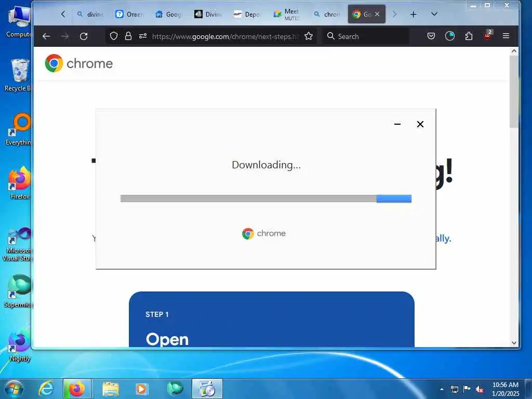Minimize the Chrome installer dialog

point(397,124)
